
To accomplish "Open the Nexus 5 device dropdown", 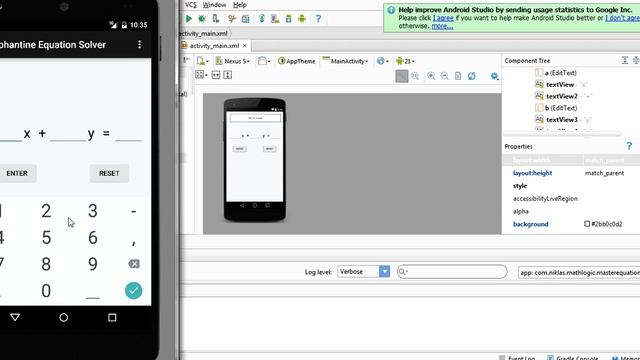I will [233, 61].
